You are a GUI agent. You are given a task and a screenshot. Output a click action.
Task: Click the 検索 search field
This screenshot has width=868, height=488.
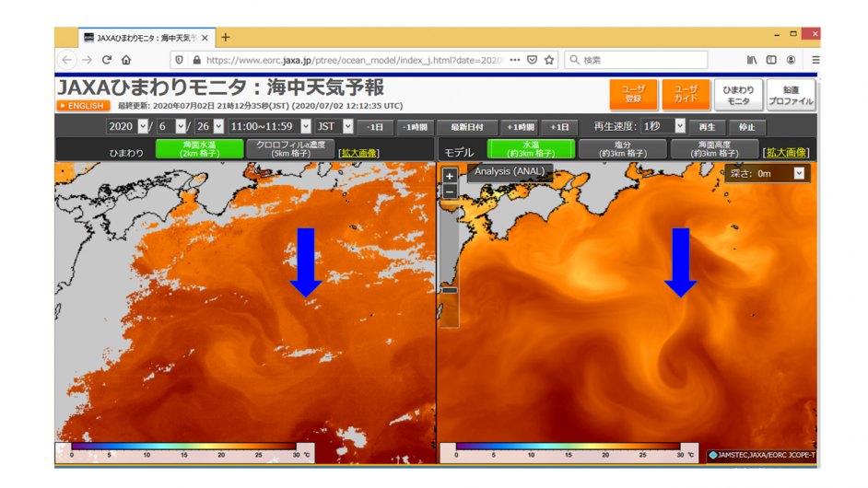636,60
